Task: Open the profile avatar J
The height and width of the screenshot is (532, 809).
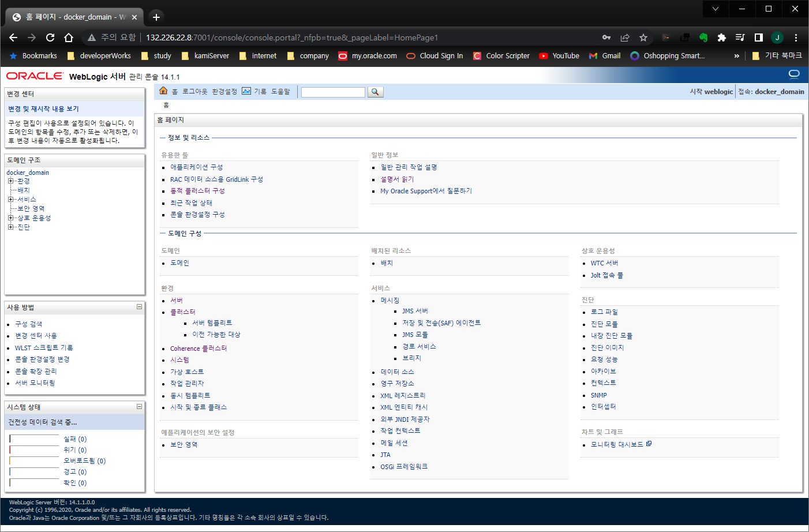Action: (777, 38)
